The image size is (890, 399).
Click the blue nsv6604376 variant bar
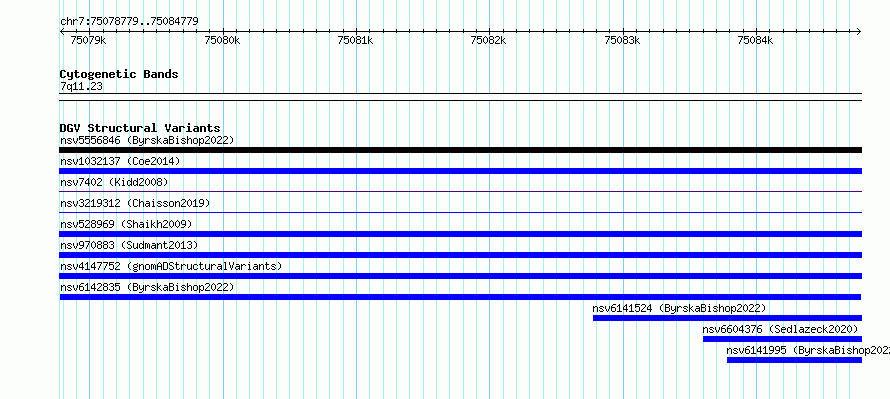click(782, 339)
